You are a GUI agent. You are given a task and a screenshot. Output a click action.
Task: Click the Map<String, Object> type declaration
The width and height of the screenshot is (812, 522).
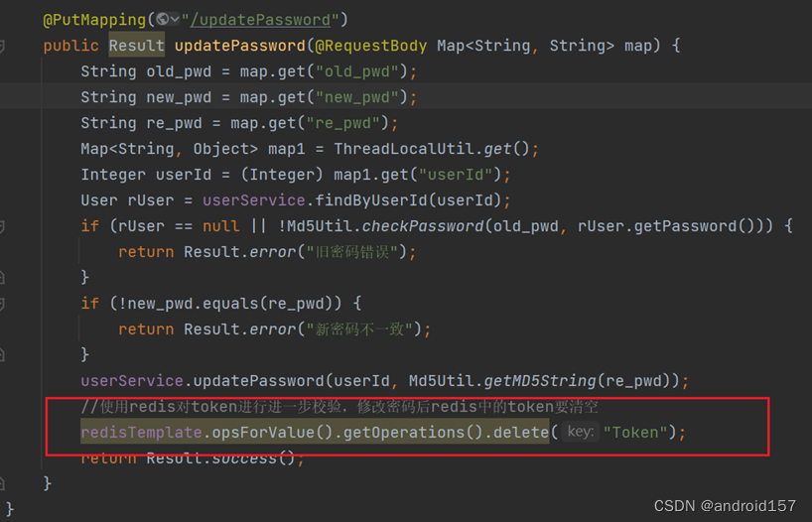[170, 149]
